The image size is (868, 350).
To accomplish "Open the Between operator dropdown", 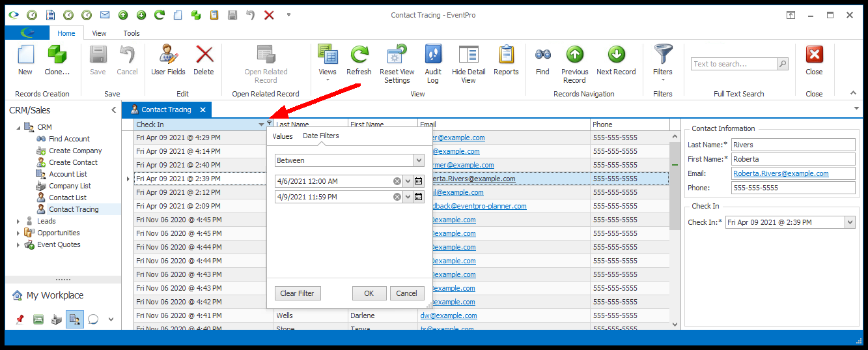I will [419, 160].
